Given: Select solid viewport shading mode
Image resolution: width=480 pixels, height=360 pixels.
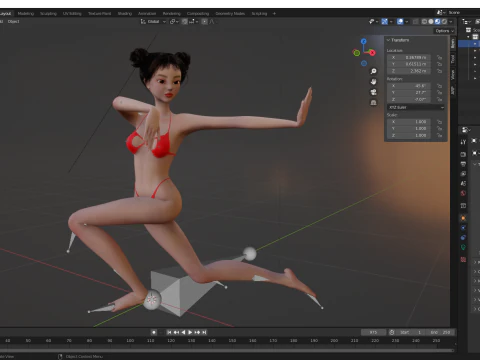Looking at the screenshot, I should (x=431, y=22).
